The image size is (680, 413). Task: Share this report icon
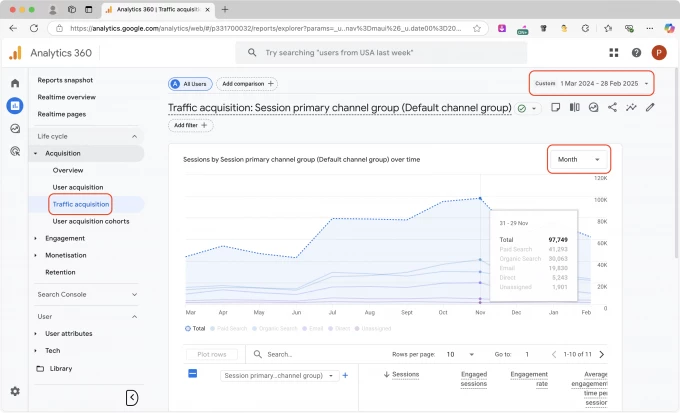tap(612, 107)
